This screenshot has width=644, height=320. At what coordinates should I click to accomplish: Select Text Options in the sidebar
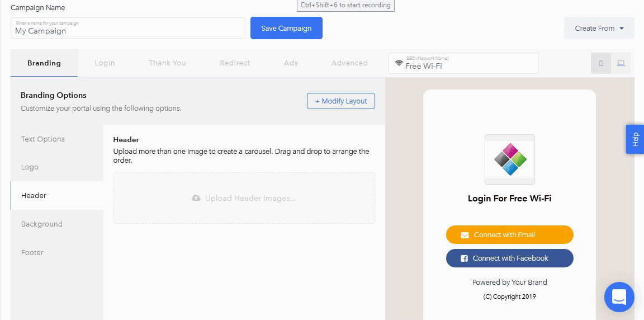pyautogui.click(x=57, y=139)
